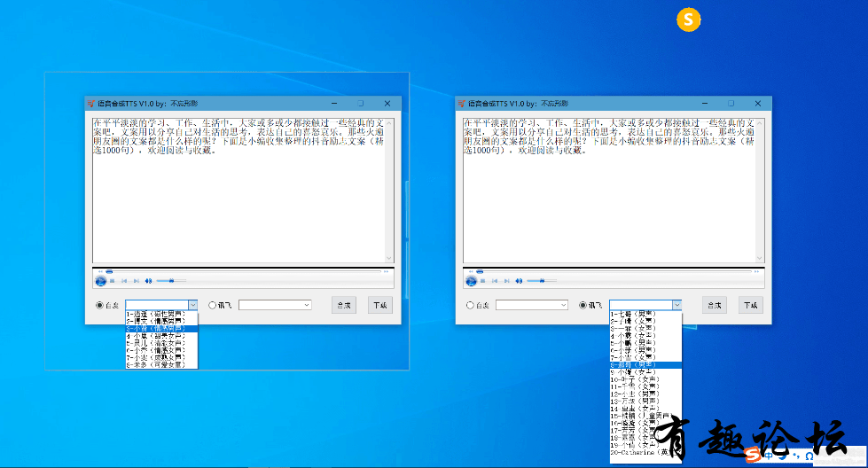Click scrollbar down arrow in left text area
The height and width of the screenshot is (468, 868).
tap(389, 258)
